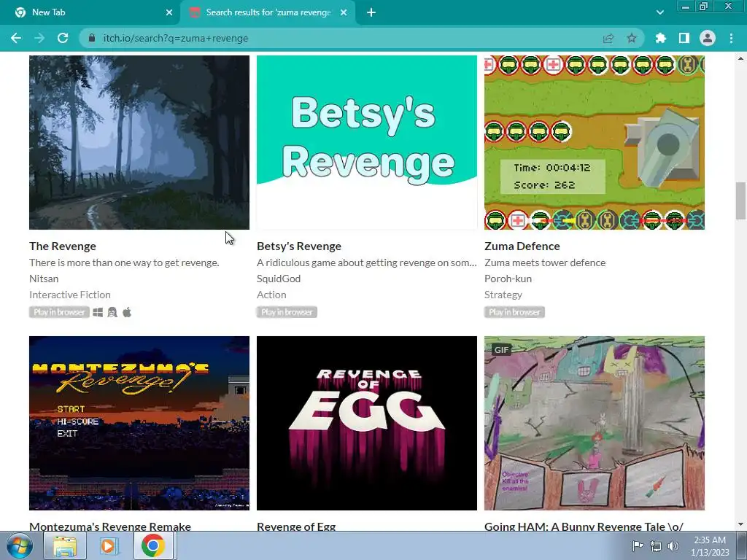The image size is (747, 560).
Task: Click Play in browser under The Revenge
Action: (x=59, y=312)
